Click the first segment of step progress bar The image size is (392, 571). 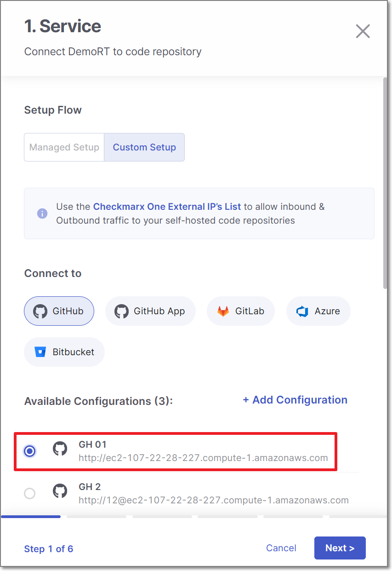[x=31, y=517]
